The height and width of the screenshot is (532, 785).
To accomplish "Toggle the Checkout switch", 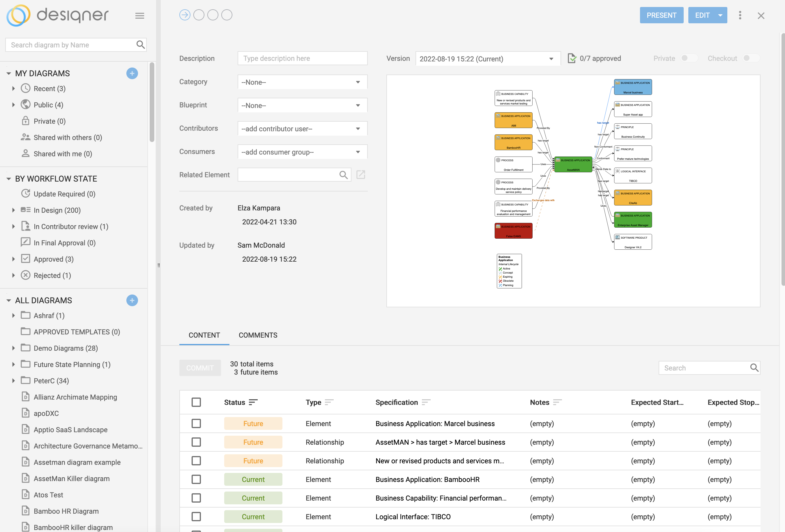I will (x=751, y=58).
